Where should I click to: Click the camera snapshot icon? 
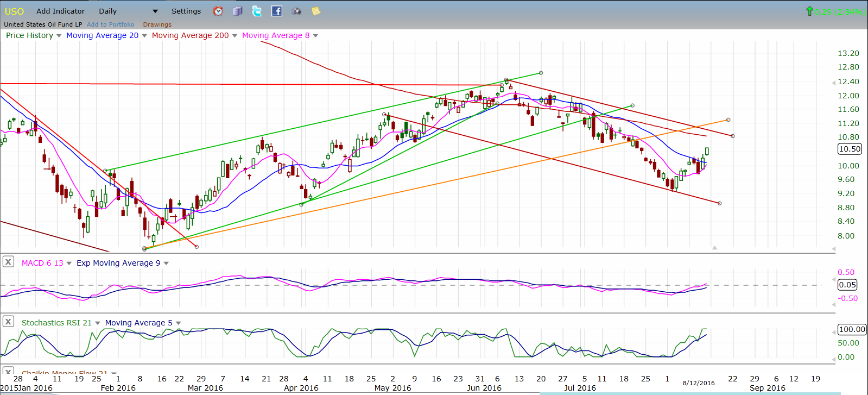tap(296, 11)
